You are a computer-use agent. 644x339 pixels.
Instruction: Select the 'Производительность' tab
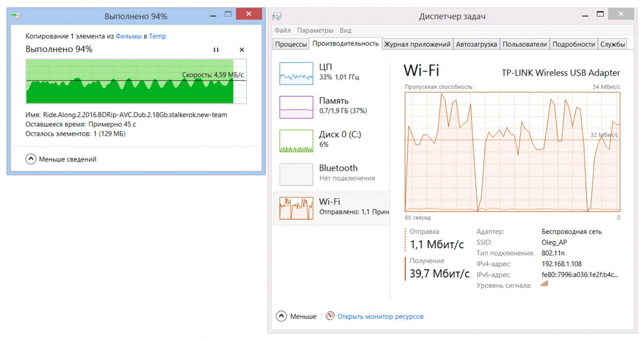pyautogui.click(x=346, y=44)
